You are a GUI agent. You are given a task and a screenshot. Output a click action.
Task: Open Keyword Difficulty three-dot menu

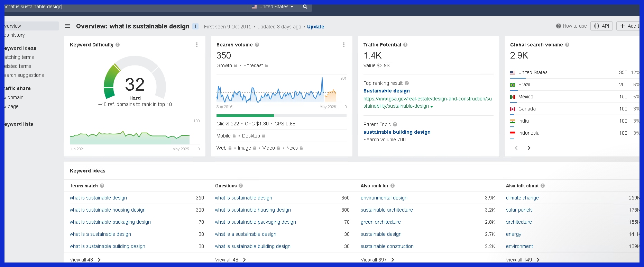(x=197, y=45)
